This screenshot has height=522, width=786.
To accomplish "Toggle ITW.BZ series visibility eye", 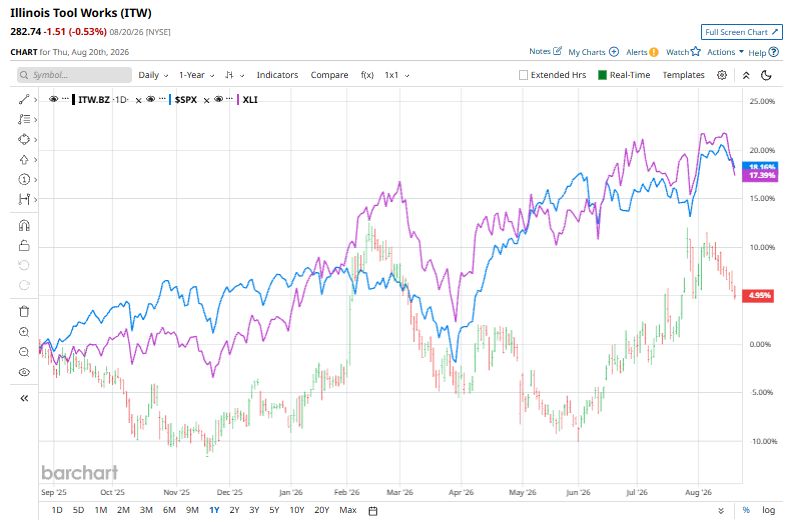I will [54, 99].
